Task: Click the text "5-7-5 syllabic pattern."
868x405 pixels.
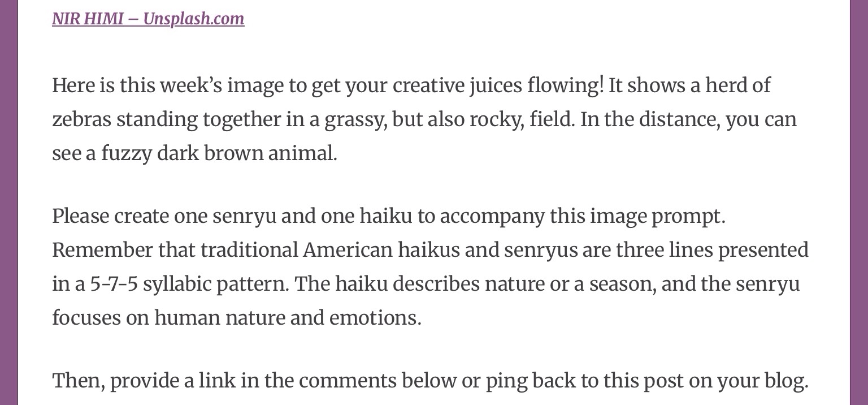Action: tap(189, 284)
